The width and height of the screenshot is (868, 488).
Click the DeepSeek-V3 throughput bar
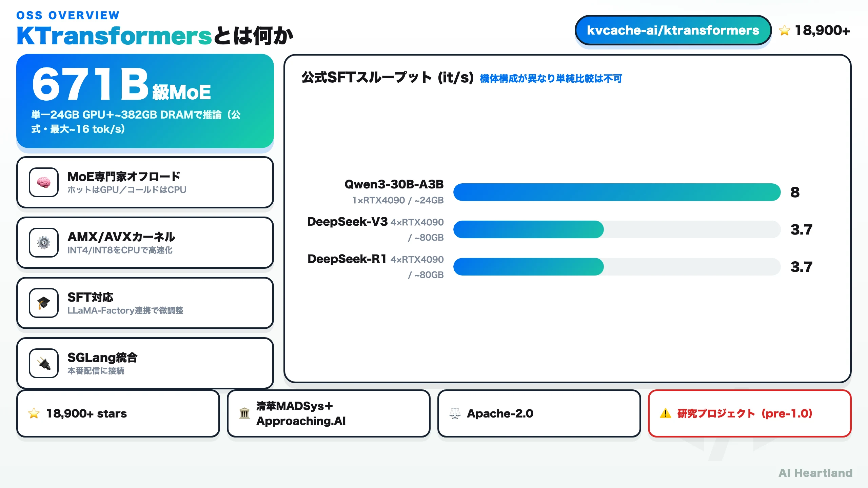[617, 229]
